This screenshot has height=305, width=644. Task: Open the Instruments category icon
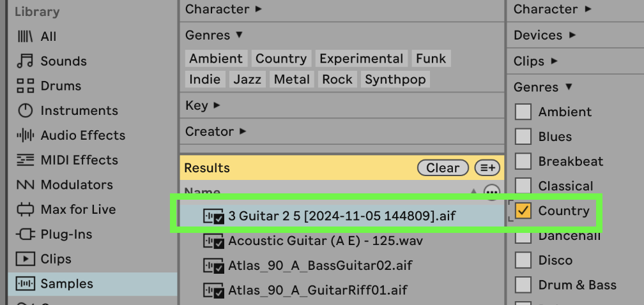click(x=25, y=111)
